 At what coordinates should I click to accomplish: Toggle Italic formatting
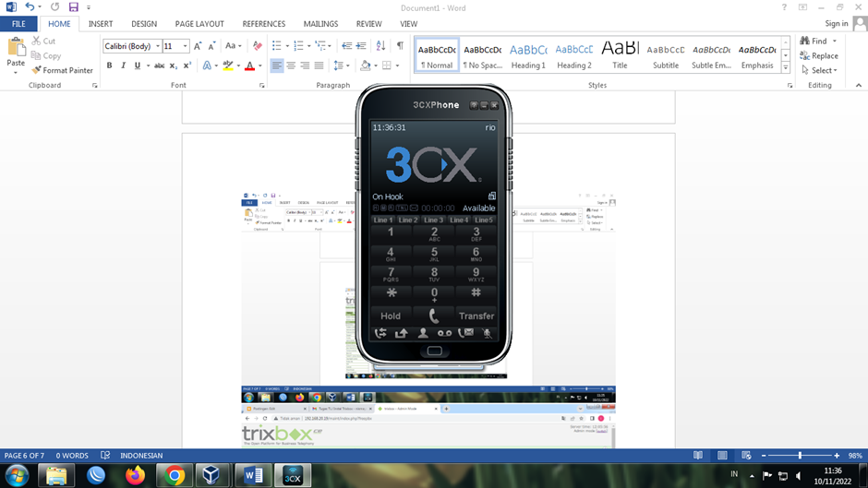[x=123, y=65]
